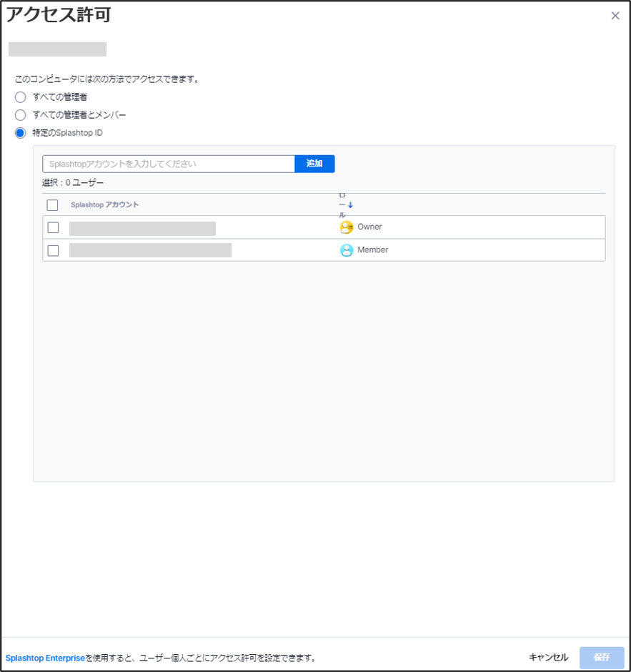Click the 保存 button
The width and height of the screenshot is (631, 672).
pyautogui.click(x=602, y=658)
